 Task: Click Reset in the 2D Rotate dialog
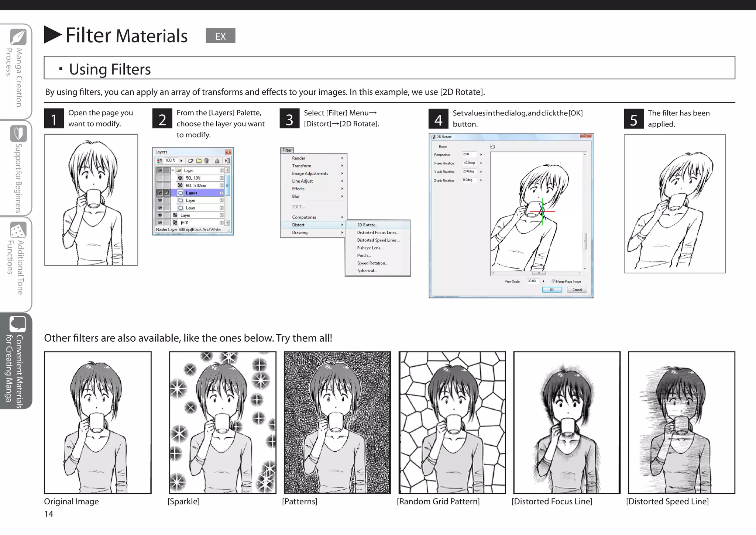(443, 147)
